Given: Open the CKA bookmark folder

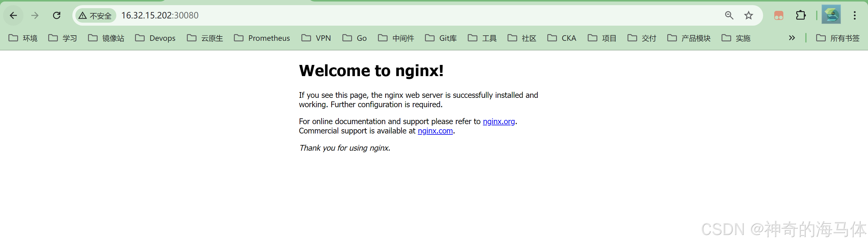Looking at the screenshot, I should pos(562,38).
